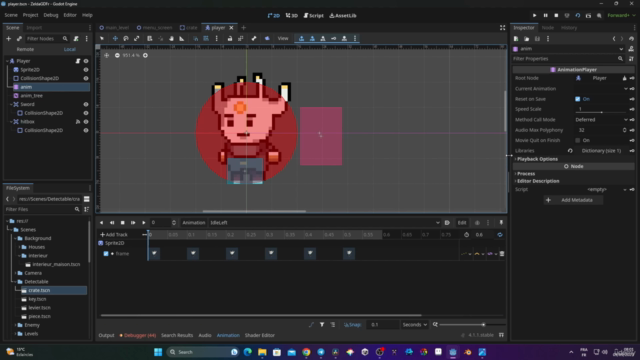Toggle Snap in animation editor
The height and width of the screenshot is (360, 640).
353,325
